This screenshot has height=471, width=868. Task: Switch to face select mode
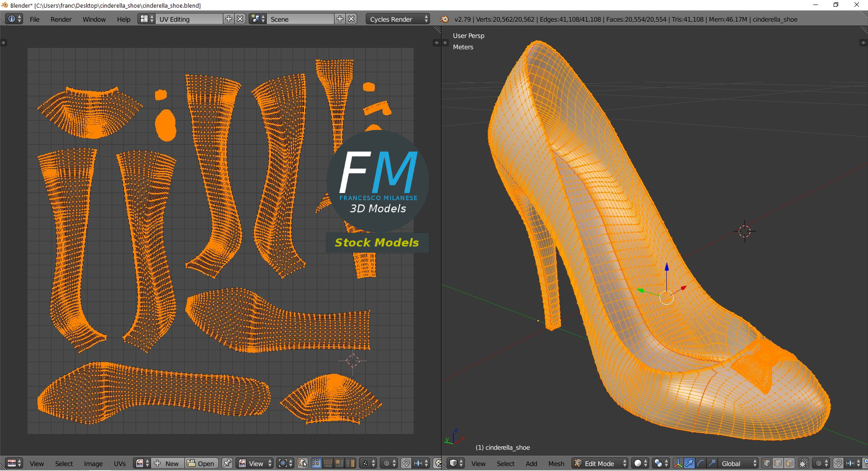click(789, 463)
